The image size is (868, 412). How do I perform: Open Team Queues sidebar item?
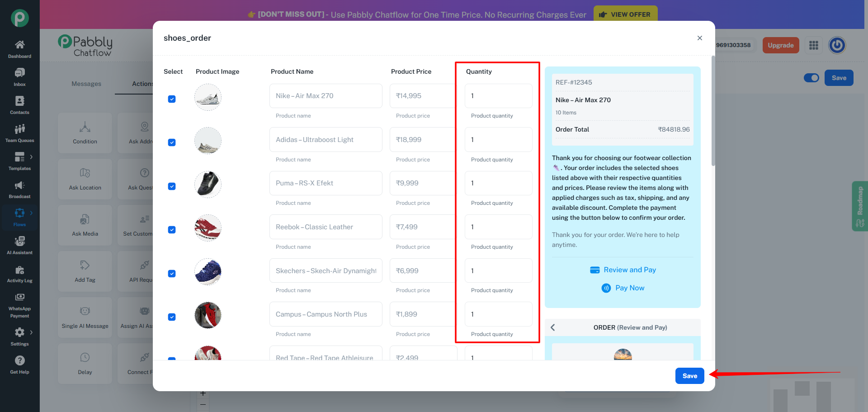[19, 133]
